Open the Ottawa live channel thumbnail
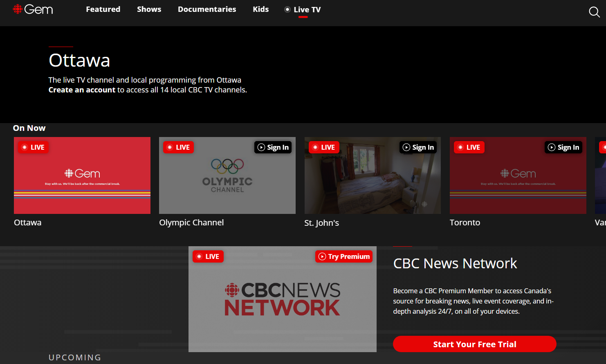 [x=82, y=175]
